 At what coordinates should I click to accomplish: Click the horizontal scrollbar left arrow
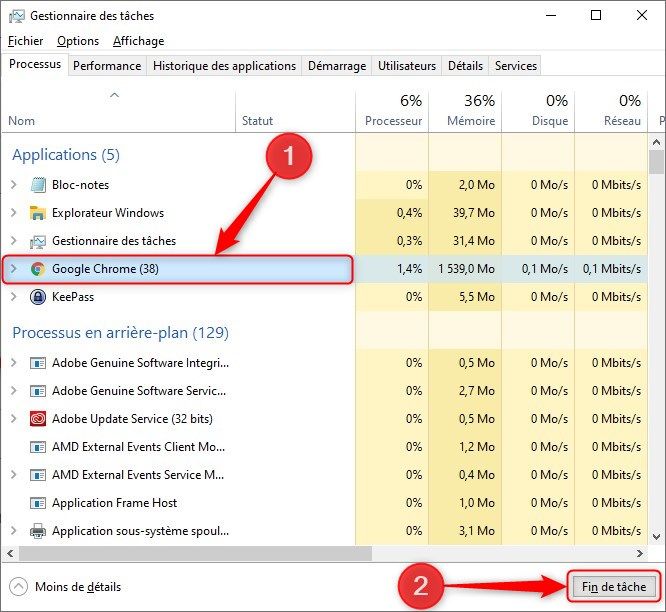[x=10, y=553]
